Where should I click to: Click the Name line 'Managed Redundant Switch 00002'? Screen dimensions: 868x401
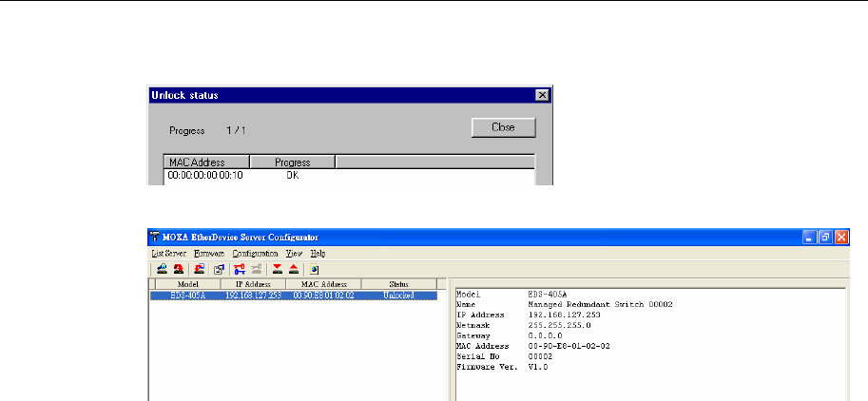[564, 304]
